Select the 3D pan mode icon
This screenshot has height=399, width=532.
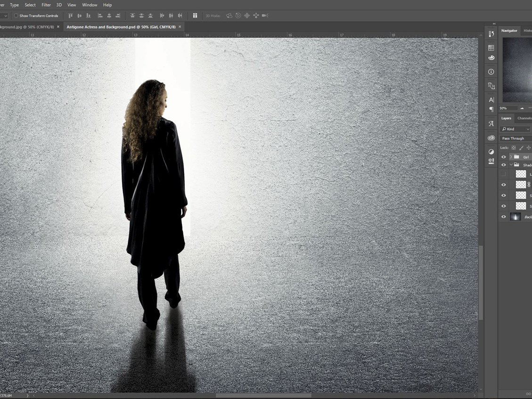click(x=247, y=16)
